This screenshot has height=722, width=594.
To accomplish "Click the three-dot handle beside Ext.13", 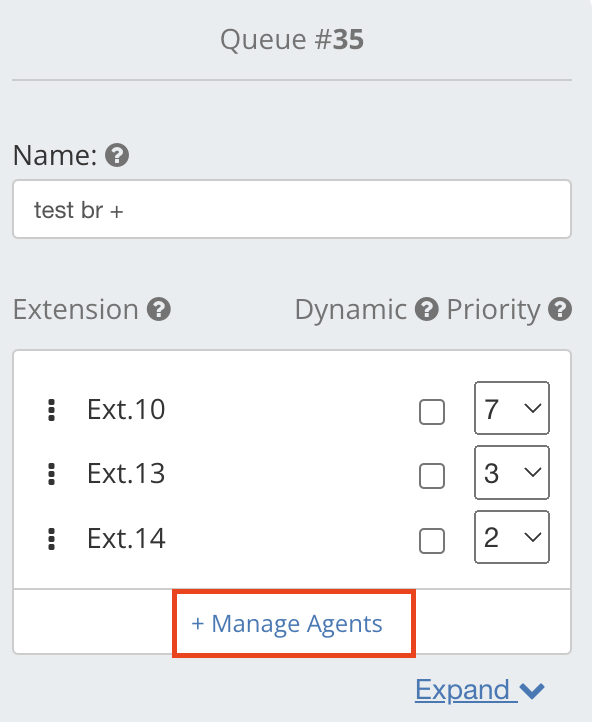I will [52, 474].
